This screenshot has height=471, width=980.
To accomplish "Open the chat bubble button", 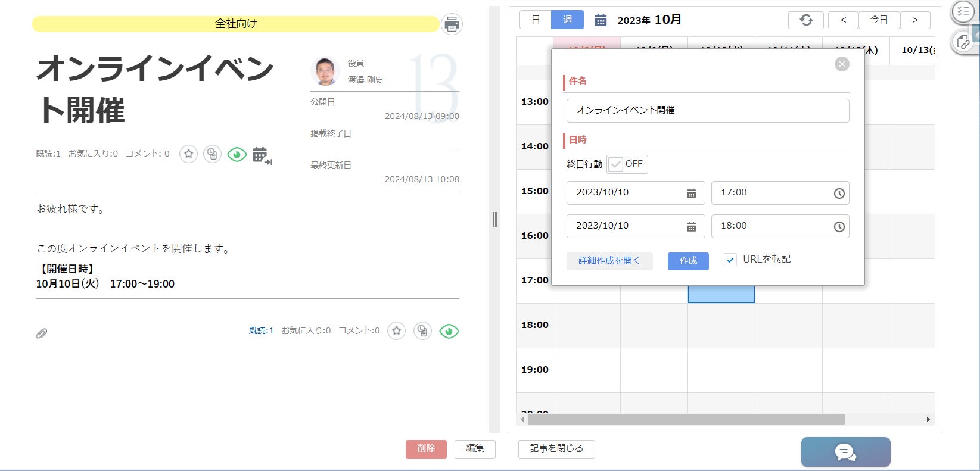I will [845, 453].
